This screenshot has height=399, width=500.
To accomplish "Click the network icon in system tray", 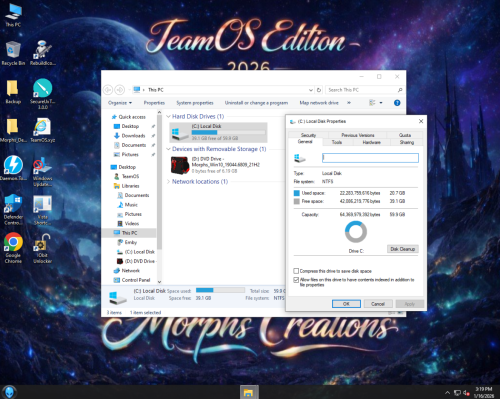I will [457, 393].
